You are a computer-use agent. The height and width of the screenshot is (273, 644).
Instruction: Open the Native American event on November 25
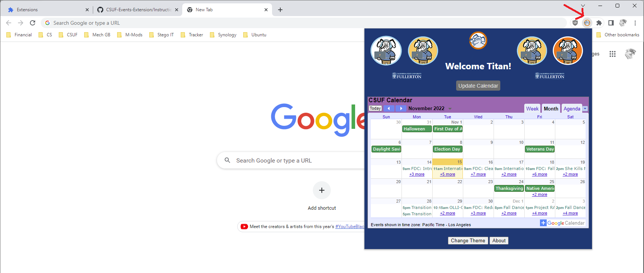point(540,188)
